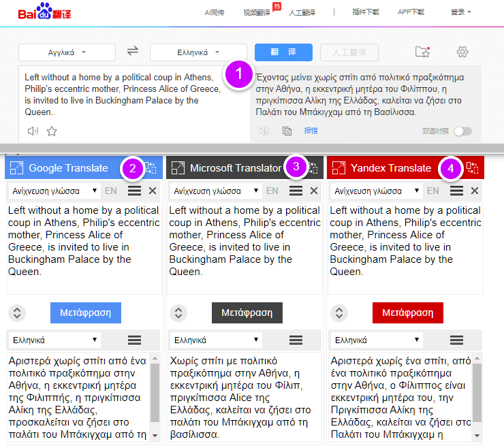
Task: Click inside the Yandex source text area
Action: (x=406, y=248)
